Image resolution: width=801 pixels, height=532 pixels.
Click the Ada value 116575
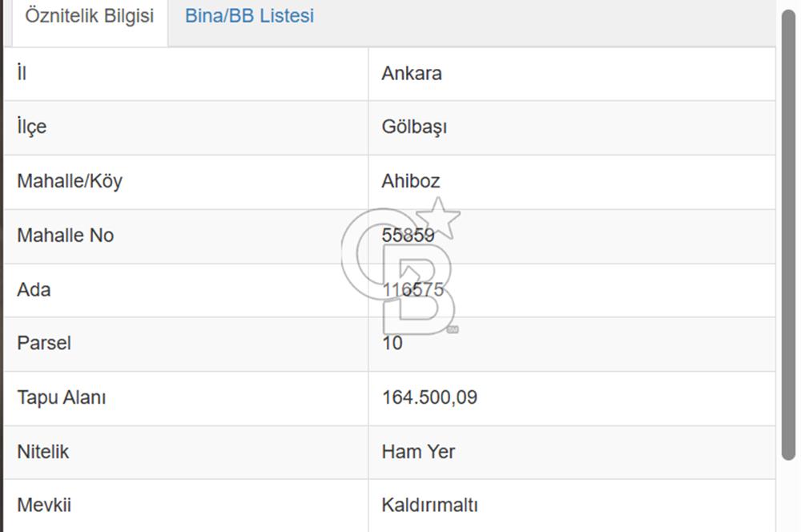[x=413, y=290]
